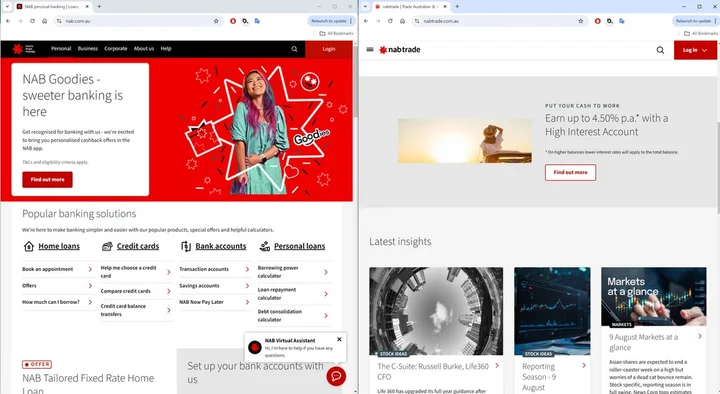The image size is (720, 394).
Task: Click the Bank accounts icon
Action: (x=186, y=247)
